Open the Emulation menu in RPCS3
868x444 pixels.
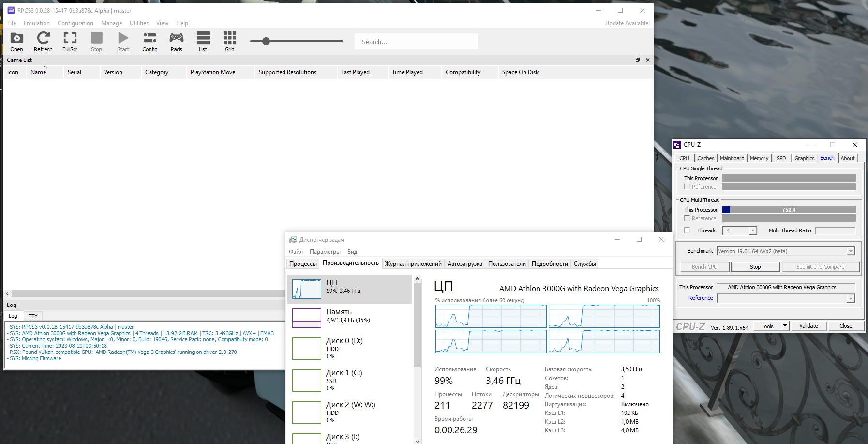point(36,23)
